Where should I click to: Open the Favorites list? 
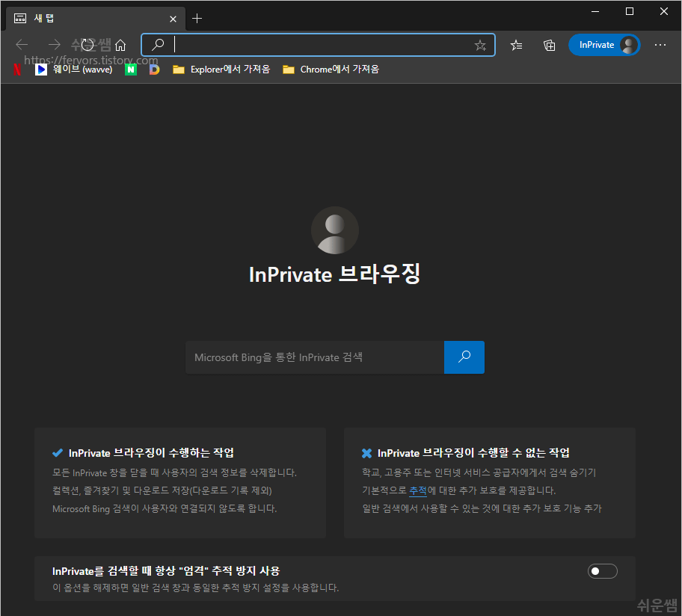click(x=516, y=45)
